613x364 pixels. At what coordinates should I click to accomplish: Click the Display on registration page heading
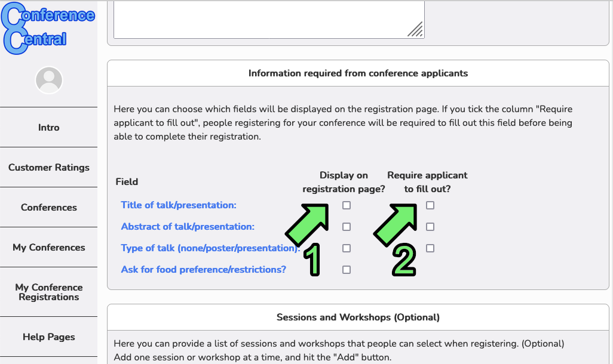[x=344, y=182]
